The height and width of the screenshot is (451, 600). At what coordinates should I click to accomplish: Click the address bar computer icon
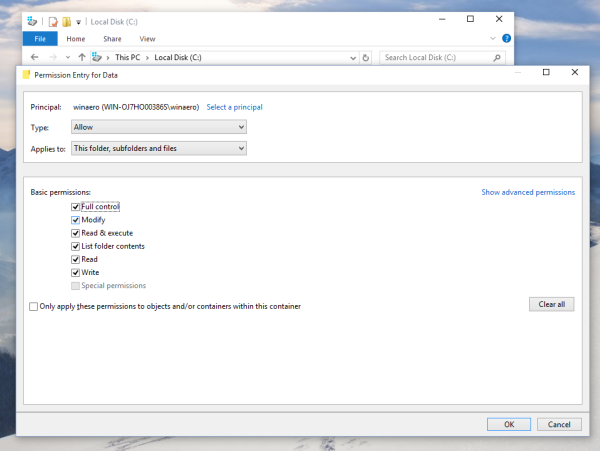pyautogui.click(x=97, y=57)
